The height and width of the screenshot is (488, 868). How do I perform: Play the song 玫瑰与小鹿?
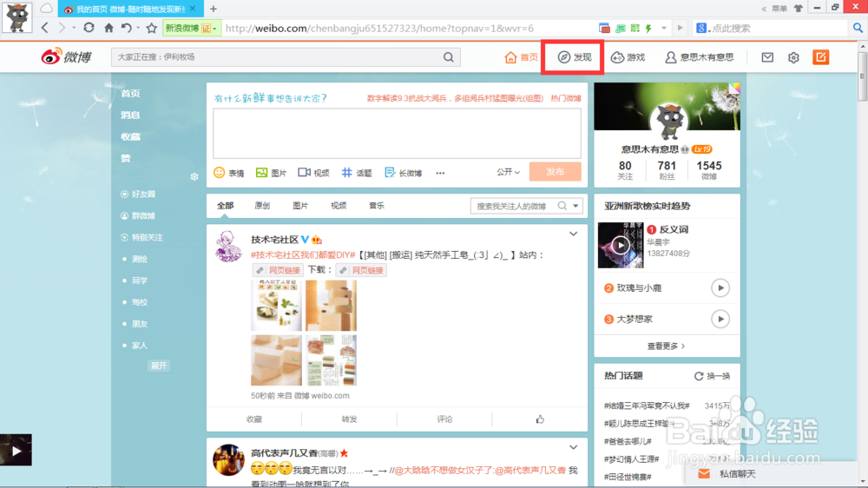[x=720, y=288]
